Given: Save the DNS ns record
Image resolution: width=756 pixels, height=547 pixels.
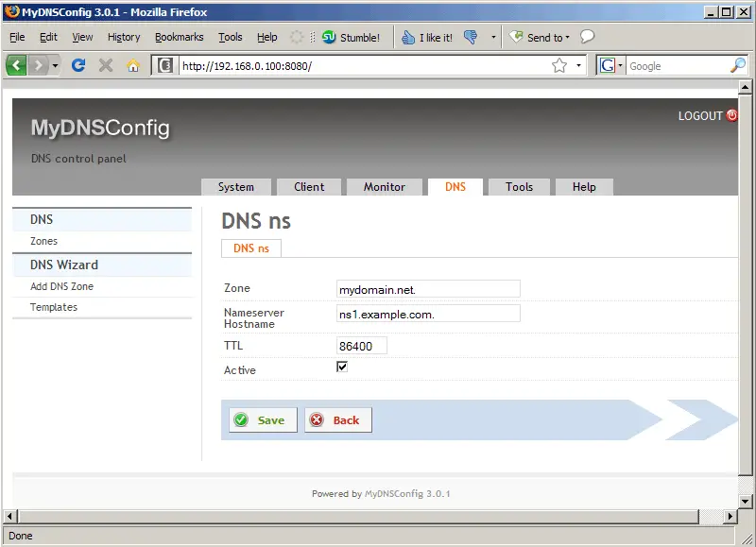Looking at the screenshot, I should tap(262, 420).
